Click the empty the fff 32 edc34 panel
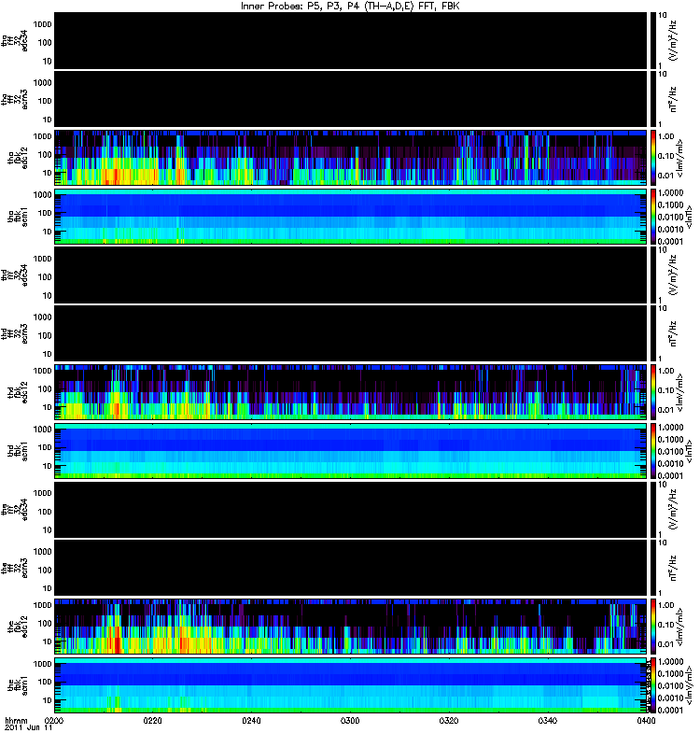 [x=351, y=509]
